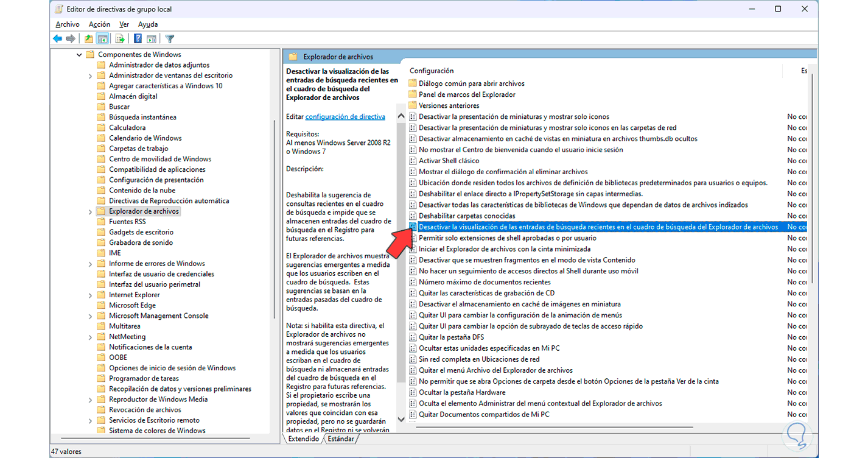Click the folder icon for Diálogo común para abrir archivos
This screenshot has width=868, height=458.
point(413,83)
